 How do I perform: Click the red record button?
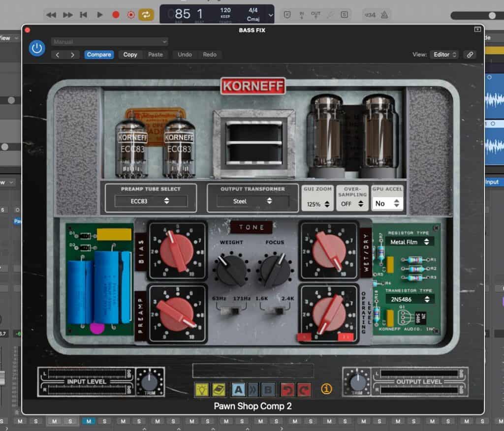point(116,15)
